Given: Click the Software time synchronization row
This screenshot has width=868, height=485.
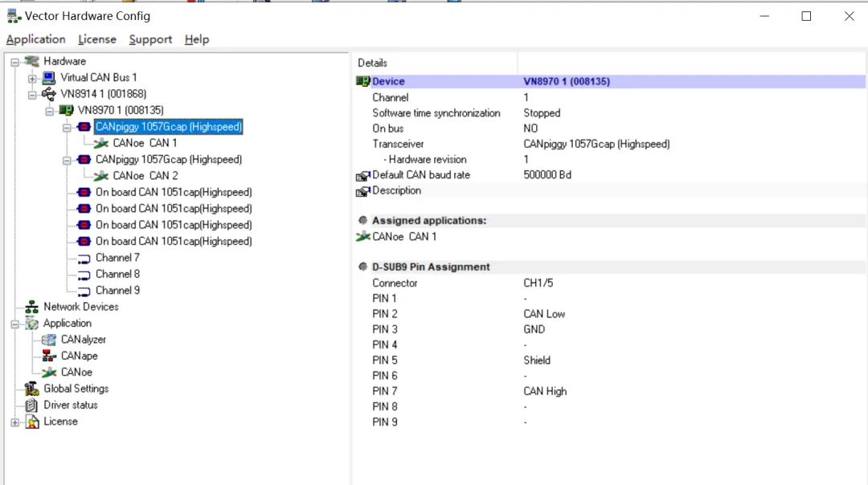Looking at the screenshot, I should [x=610, y=112].
